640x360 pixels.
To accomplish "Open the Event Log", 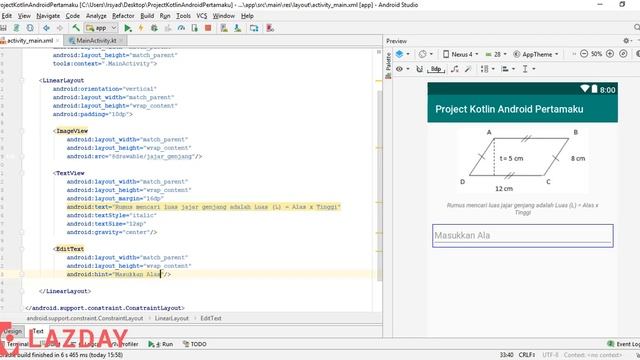I will coord(623,344).
